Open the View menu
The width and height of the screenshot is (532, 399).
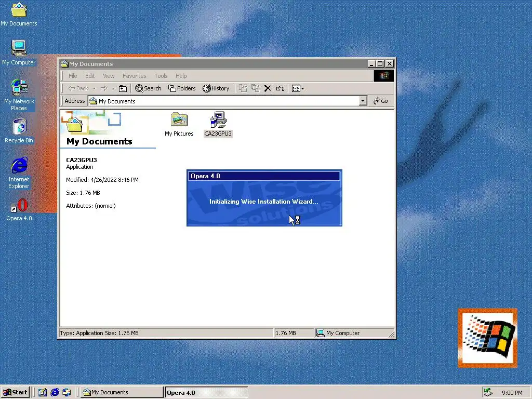click(109, 76)
